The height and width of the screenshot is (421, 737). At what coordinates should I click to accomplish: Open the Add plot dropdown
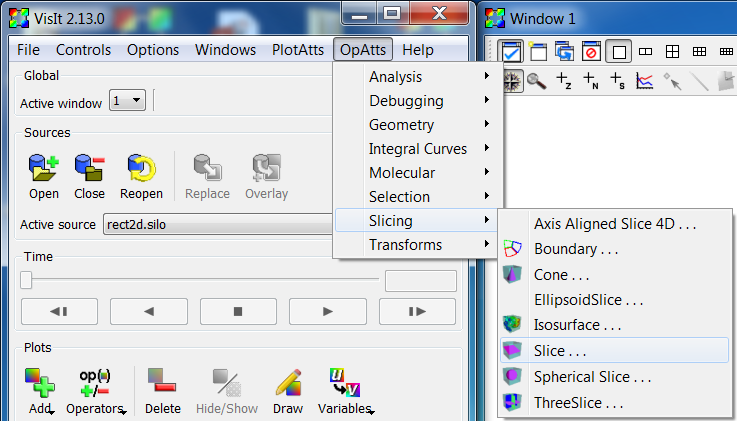click(40, 392)
